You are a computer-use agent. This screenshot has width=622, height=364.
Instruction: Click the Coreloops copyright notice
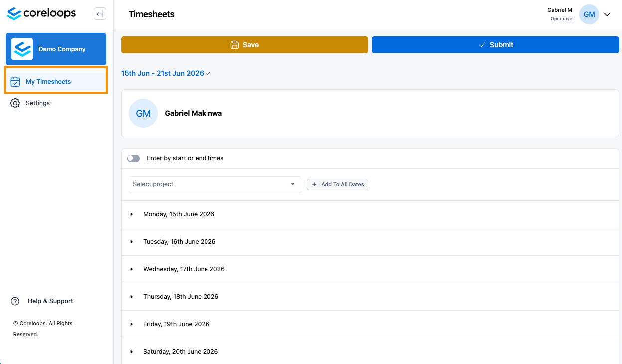(43, 329)
